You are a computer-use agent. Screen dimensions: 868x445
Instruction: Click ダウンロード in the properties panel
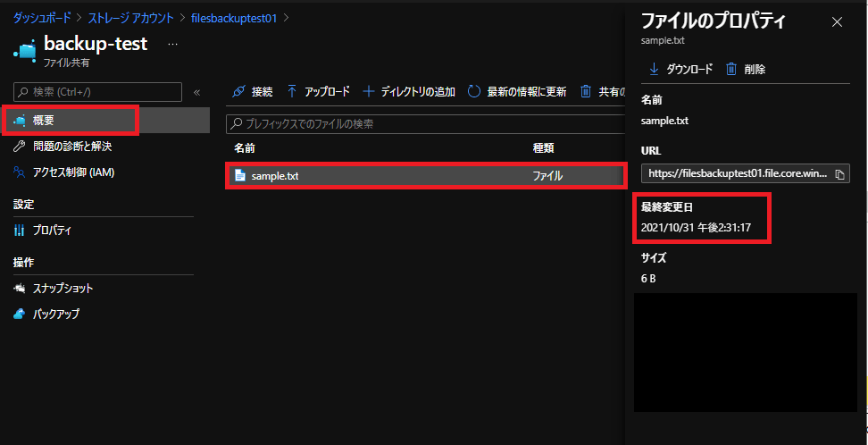click(x=680, y=70)
